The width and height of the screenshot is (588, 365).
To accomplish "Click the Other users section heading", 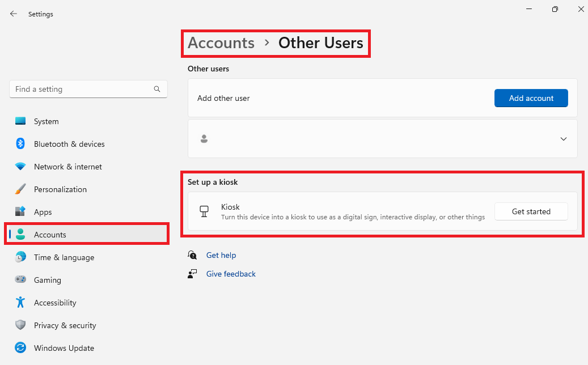I will [x=208, y=69].
